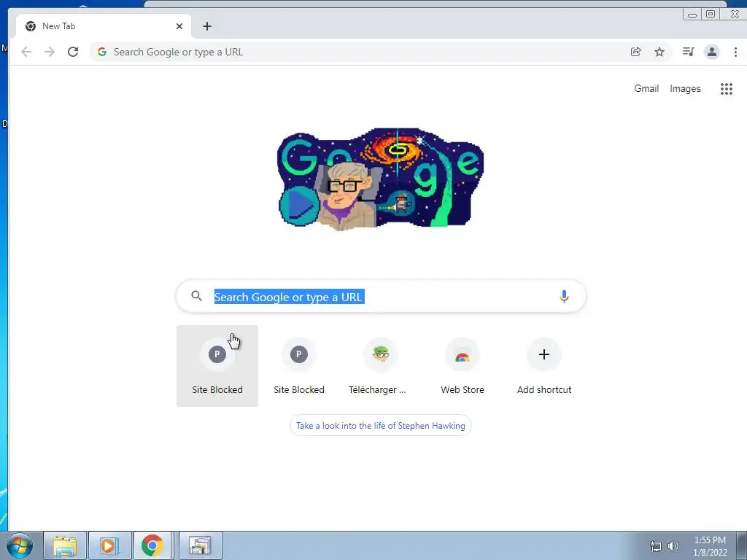Open the media control icon in toolbar
747x560 pixels.
click(688, 52)
